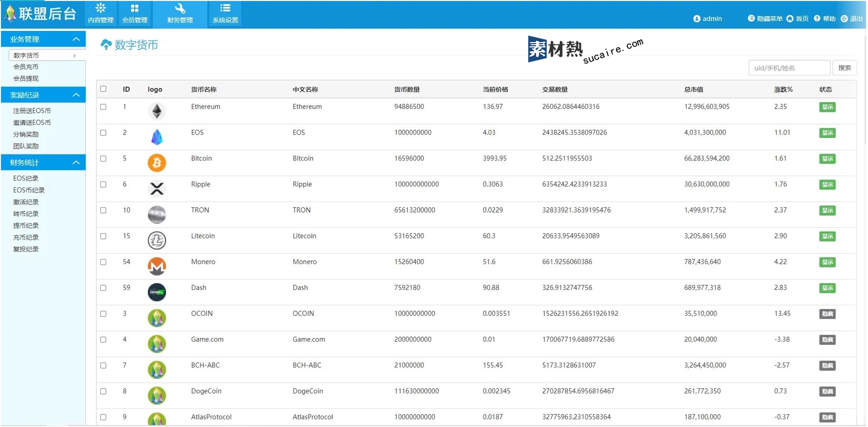Click the Game.com logo icon
Viewport: 868px width, 427px height.
(x=157, y=343)
